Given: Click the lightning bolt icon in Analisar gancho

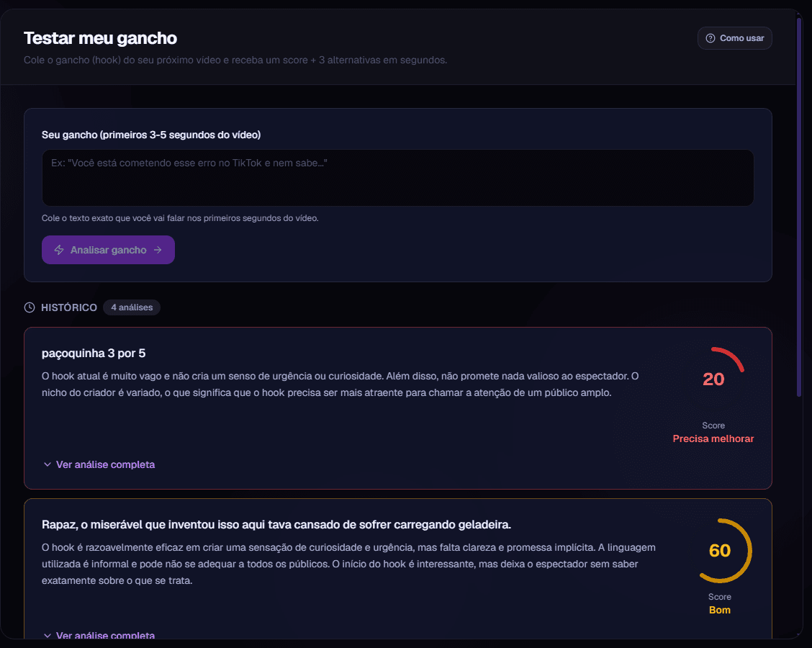Looking at the screenshot, I should [59, 250].
